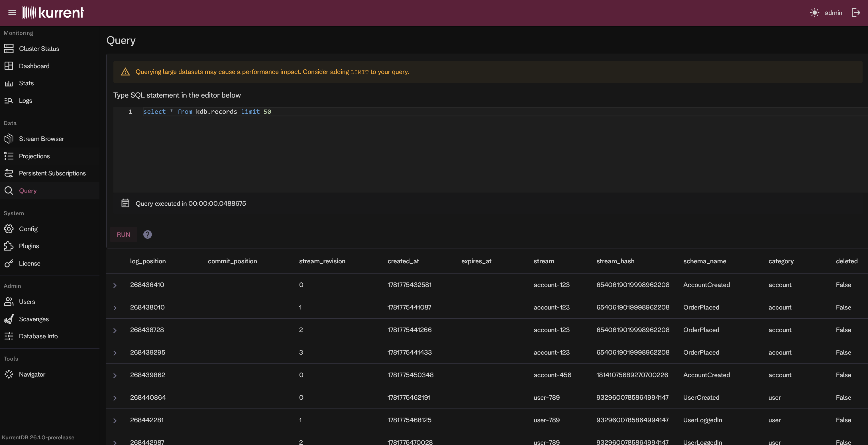Click KurrentDB 26.1.0-prerelease version text
868x445 pixels.
click(38, 437)
